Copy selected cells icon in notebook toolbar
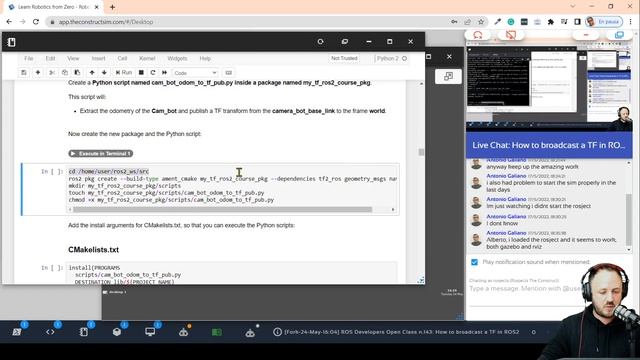 click(x=64, y=73)
